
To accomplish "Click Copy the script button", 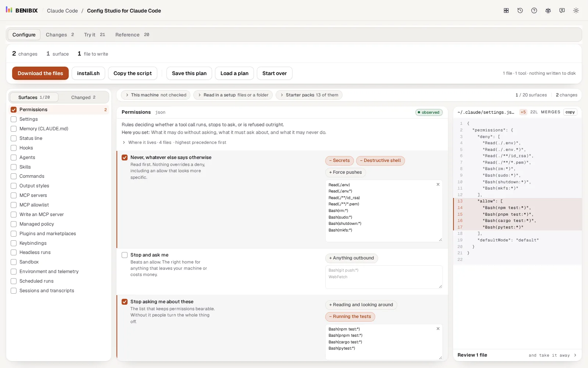I will pos(133,73).
